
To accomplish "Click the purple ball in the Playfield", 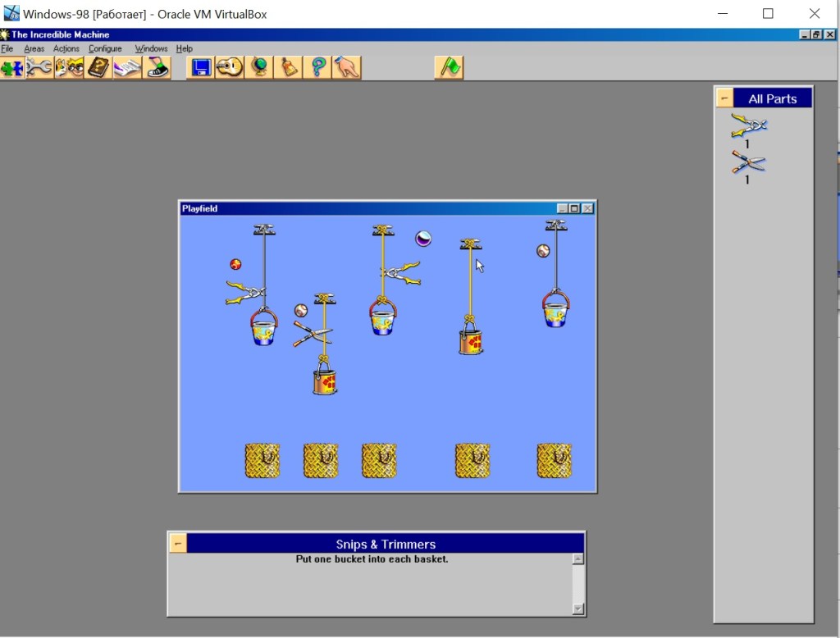I will coord(423,239).
